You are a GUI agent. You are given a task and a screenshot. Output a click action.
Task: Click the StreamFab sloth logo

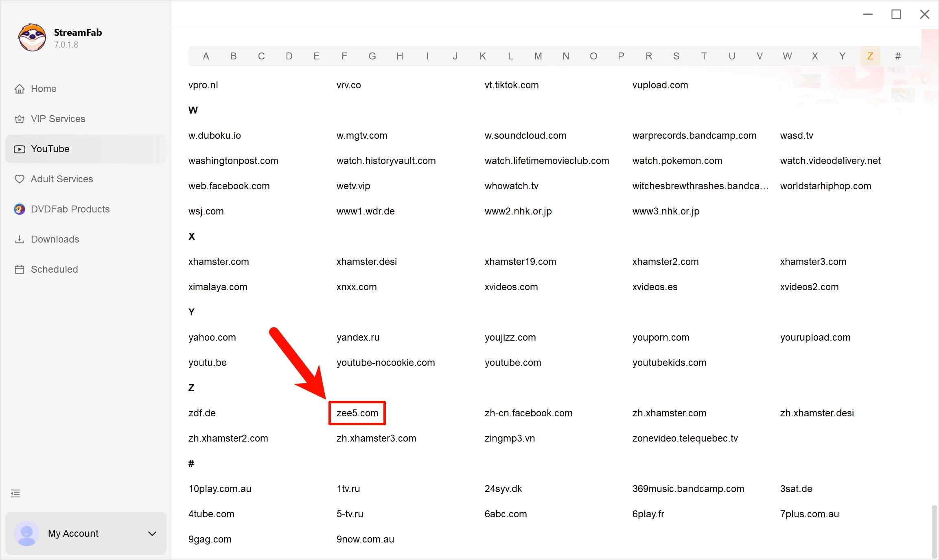(32, 37)
